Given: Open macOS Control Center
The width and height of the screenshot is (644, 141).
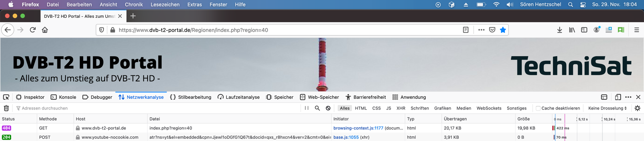Looking at the screenshot, I should [x=583, y=4].
